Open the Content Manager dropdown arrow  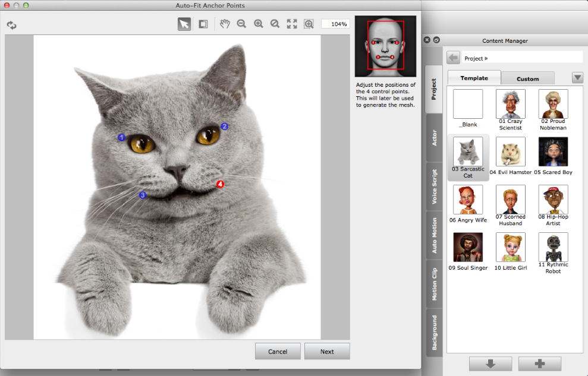coord(577,78)
